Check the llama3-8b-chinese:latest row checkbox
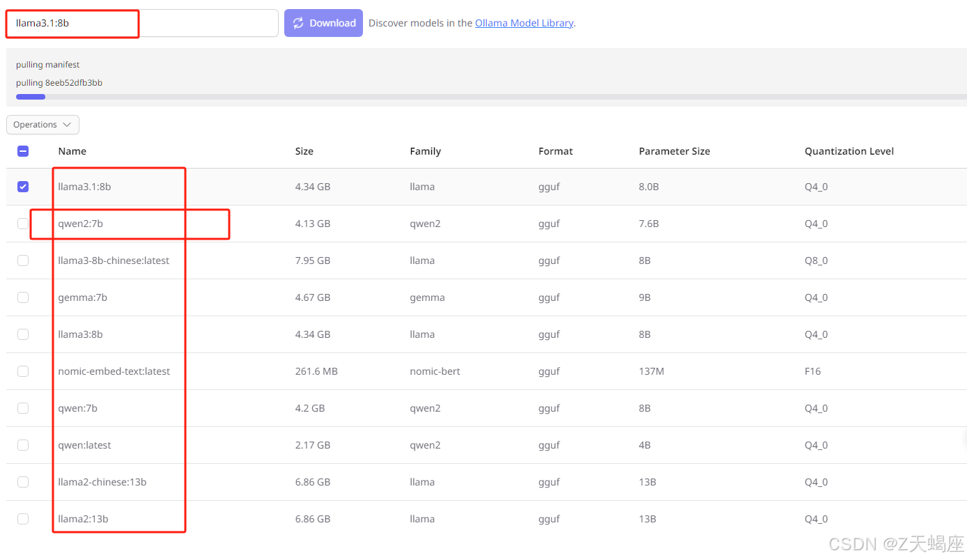967x560 pixels. tap(23, 260)
